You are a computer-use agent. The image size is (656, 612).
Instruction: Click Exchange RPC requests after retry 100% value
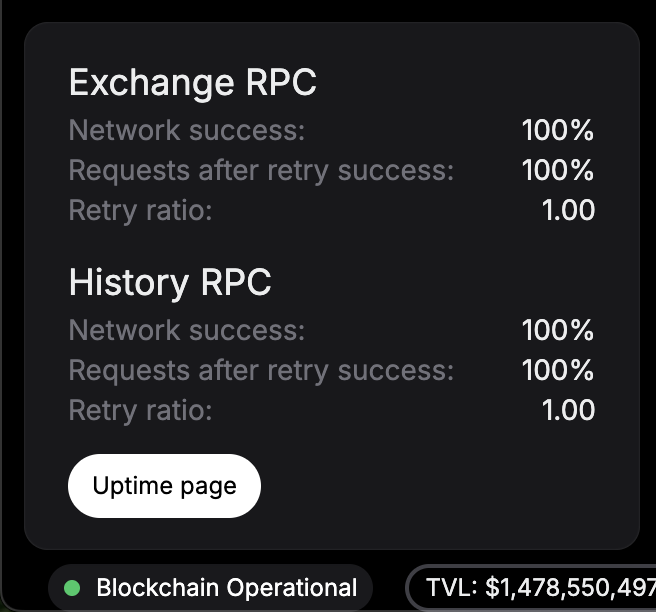558,170
